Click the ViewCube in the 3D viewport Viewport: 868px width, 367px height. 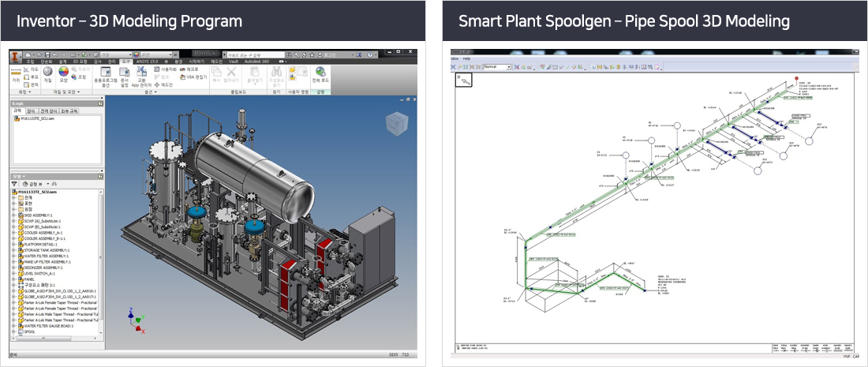396,124
